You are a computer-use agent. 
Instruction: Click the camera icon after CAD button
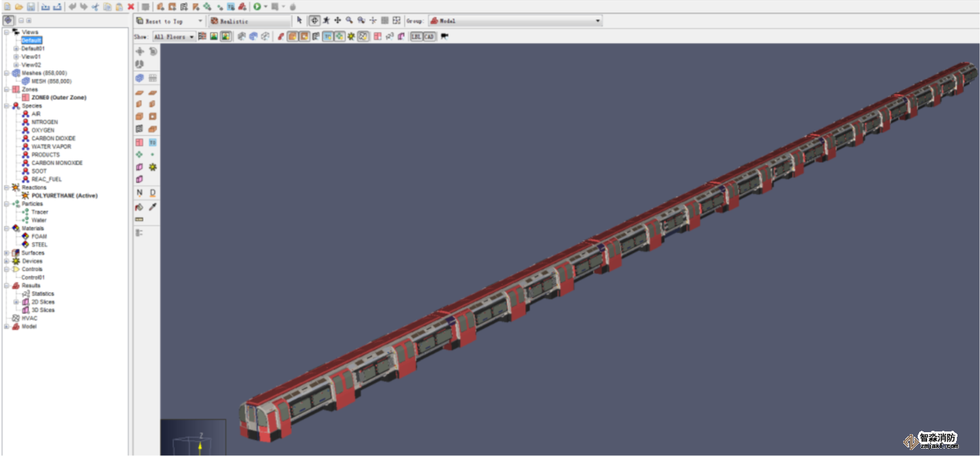[444, 36]
